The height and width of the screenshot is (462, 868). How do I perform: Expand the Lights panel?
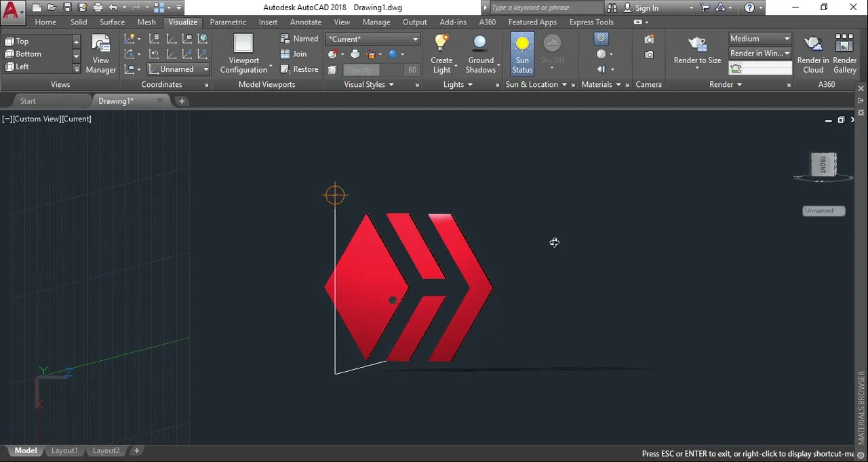[x=458, y=85]
